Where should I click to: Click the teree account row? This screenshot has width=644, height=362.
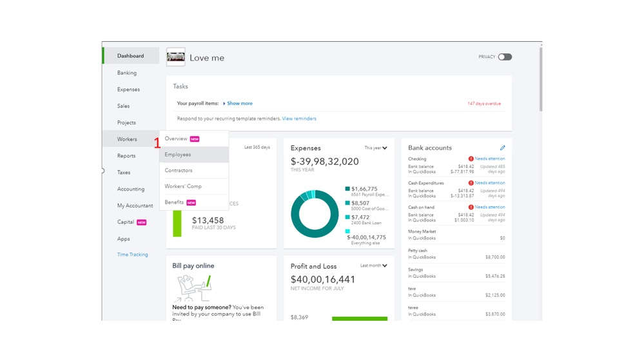[456, 310]
